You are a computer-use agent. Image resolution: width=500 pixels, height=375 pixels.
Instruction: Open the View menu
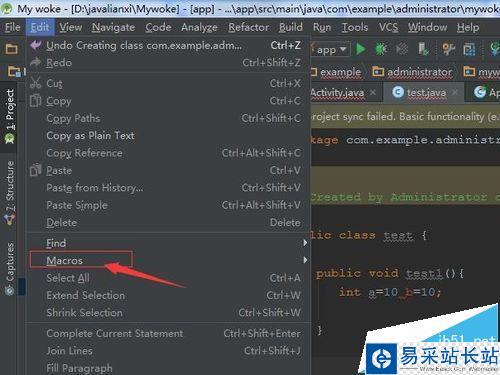pyautogui.click(x=71, y=27)
